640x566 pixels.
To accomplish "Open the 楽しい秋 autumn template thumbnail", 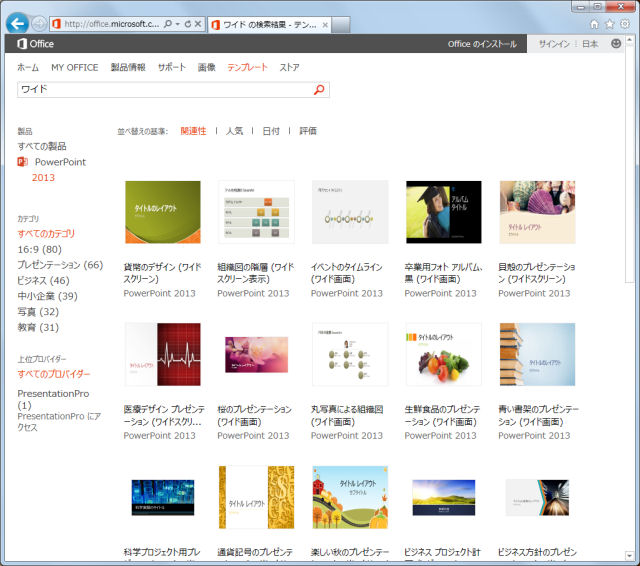I will (x=350, y=497).
